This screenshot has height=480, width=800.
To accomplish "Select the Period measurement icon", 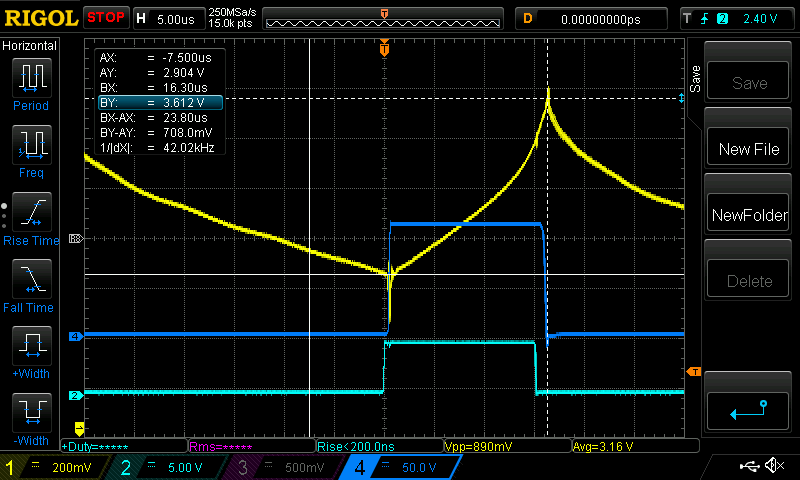I will [x=30, y=82].
